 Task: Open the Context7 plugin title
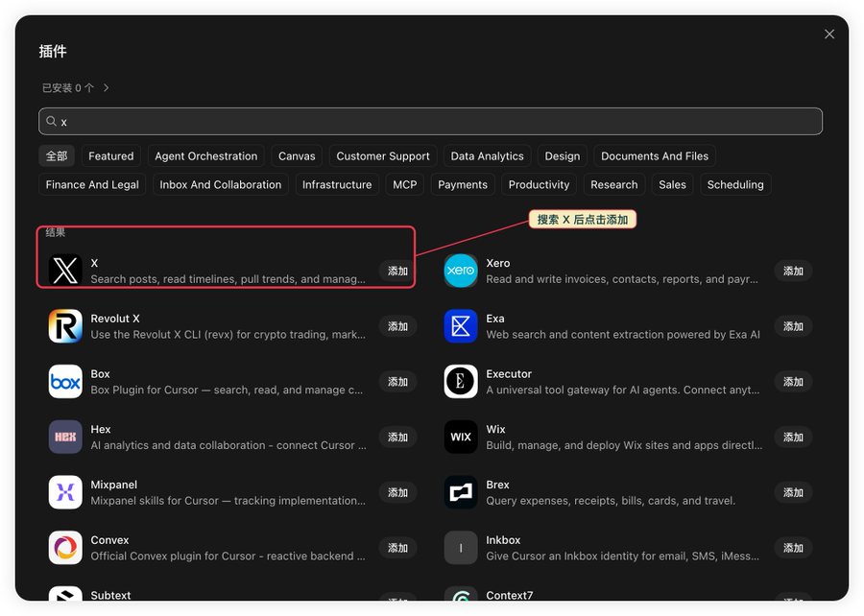coord(509,595)
